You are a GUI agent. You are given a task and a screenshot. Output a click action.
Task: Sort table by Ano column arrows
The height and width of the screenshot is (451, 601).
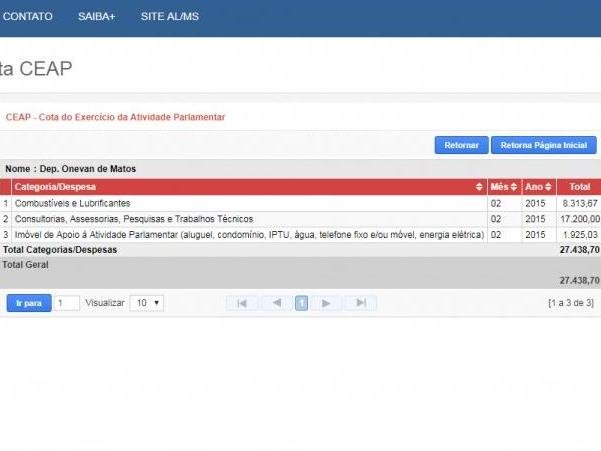pos(548,187)
